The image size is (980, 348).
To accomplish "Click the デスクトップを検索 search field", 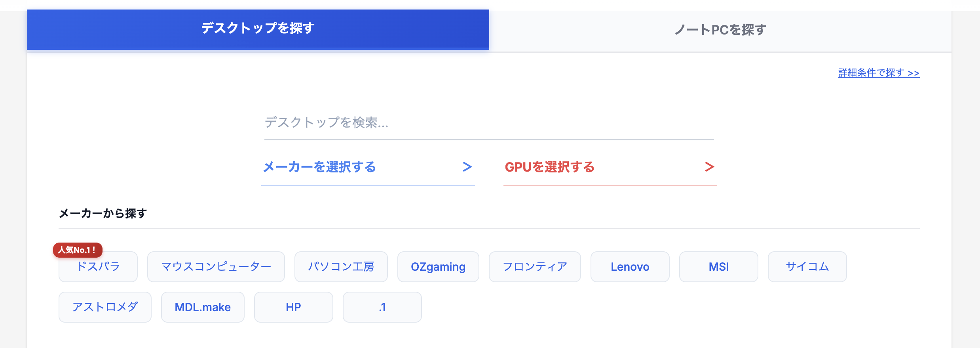I will click(x=488, y=123).
